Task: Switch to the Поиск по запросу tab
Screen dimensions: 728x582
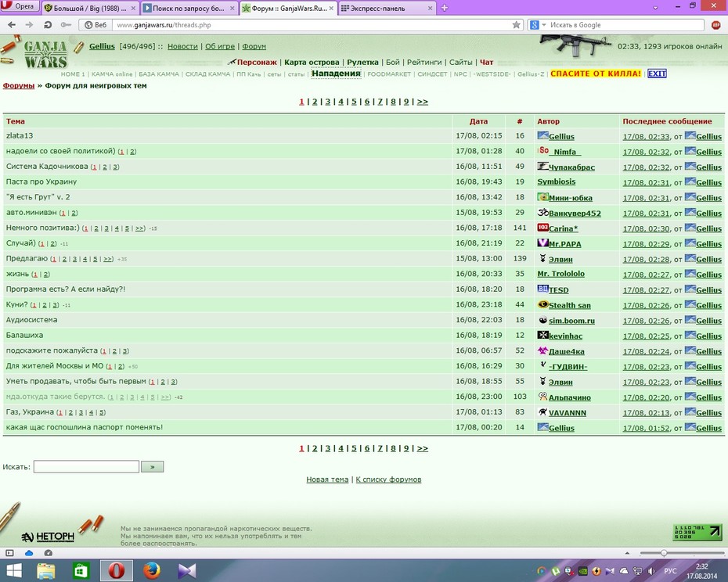Action: tap(189, 8)
